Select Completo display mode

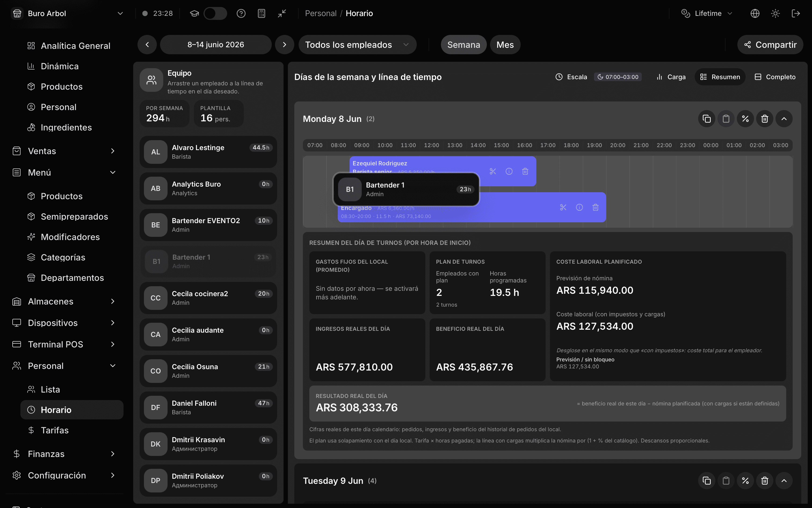[775, 77]
